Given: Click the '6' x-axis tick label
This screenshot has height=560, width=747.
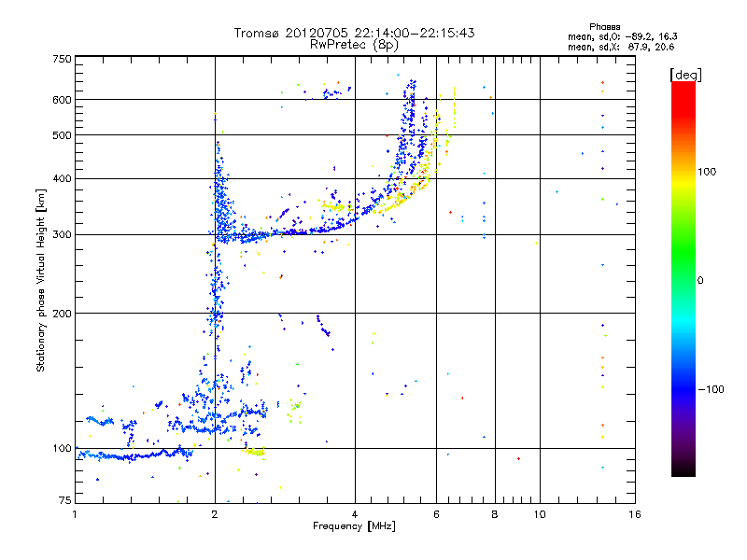Looking at the screenshot, I should [436, 514].
